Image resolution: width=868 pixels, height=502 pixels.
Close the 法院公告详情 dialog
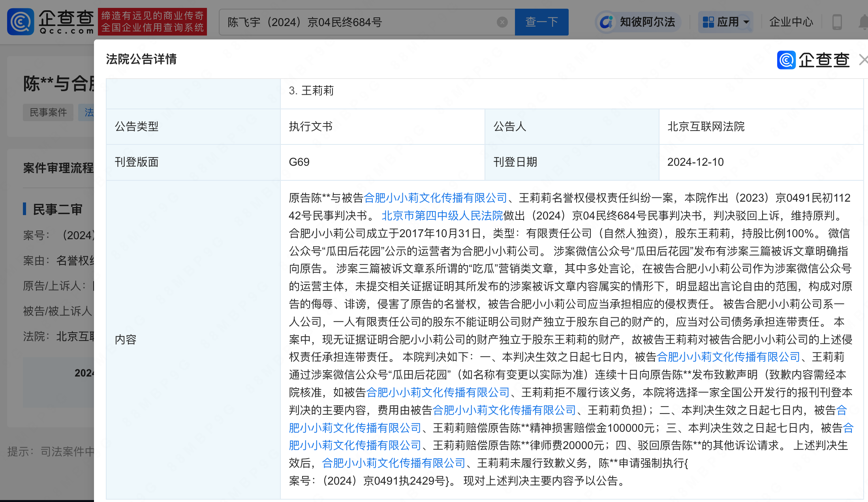point(863,60)
